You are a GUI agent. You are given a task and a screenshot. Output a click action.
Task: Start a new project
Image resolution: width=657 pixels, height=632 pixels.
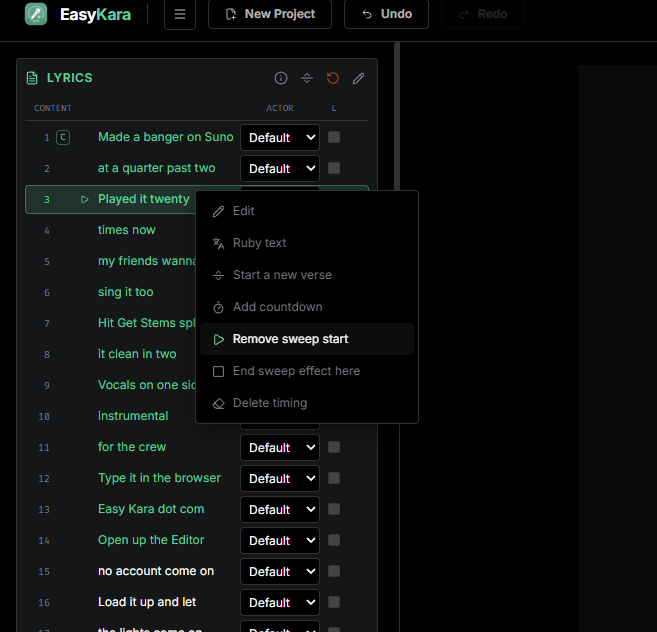(x=270, y=14)
